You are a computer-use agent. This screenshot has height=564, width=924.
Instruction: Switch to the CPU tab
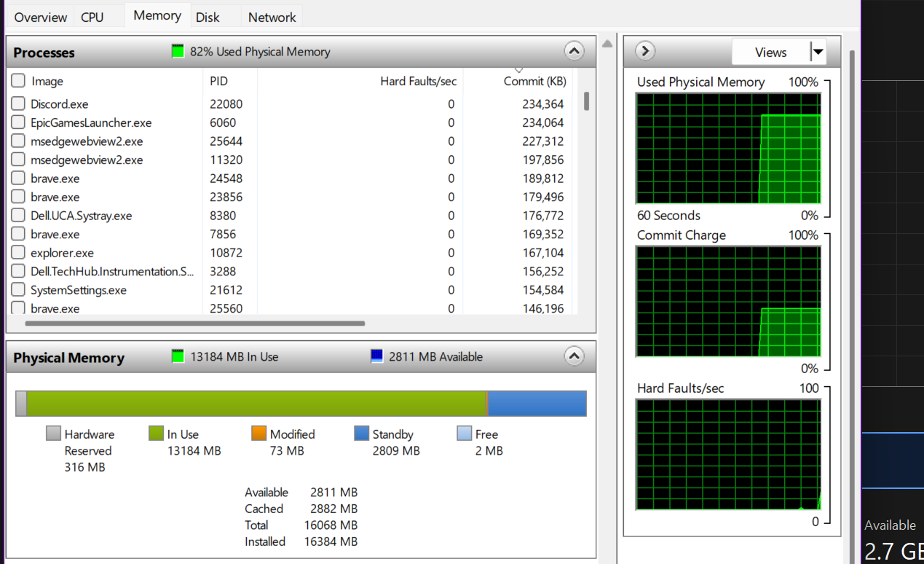(x=92, y=17)
